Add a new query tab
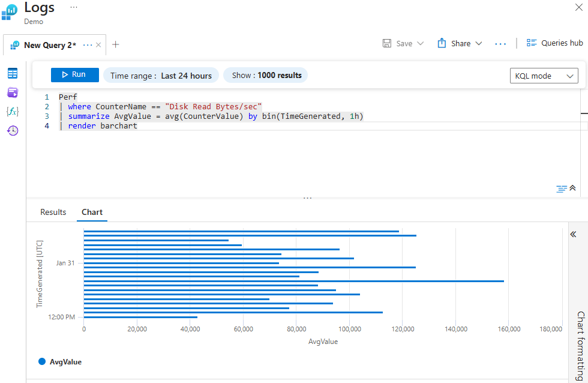Image resolution: width=588 pixels, height=383 pixels. tap(115, 44)
